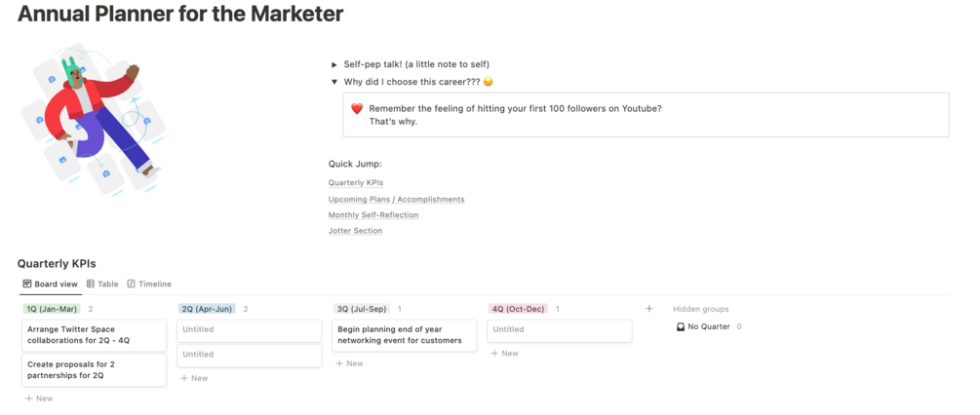980x415 pixels.
Task: Click the Board view icon
Action: [27, 284]
